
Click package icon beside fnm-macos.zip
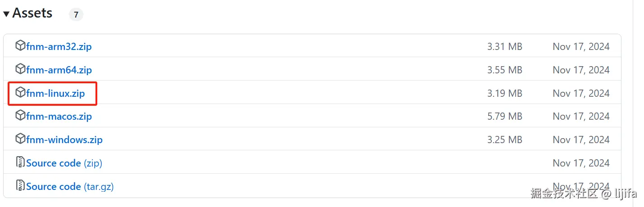coord(20,115)
